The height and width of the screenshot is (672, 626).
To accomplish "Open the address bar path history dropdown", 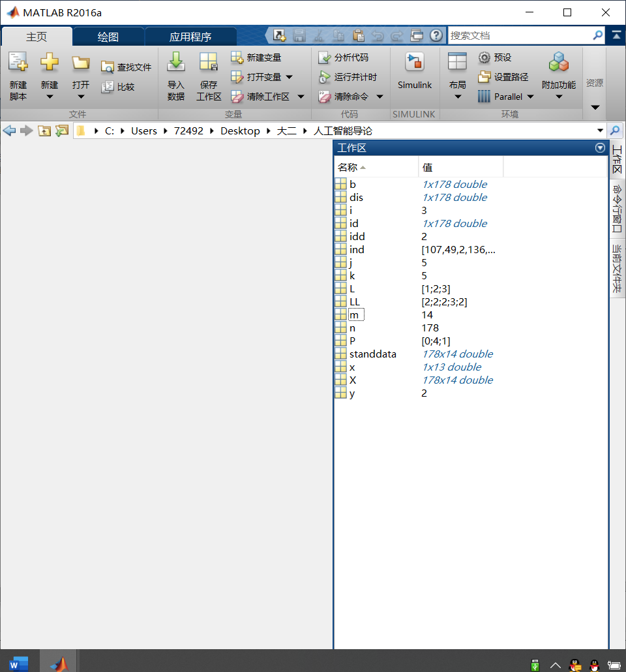I will click(600, 130).
